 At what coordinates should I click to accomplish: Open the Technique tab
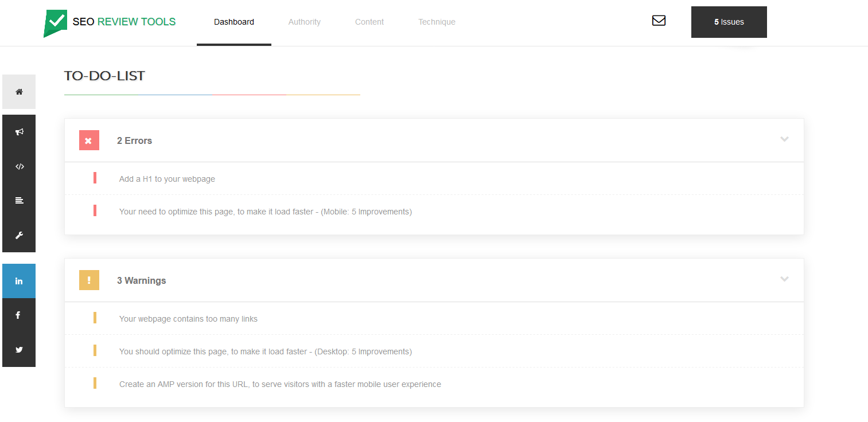(437, 22)
